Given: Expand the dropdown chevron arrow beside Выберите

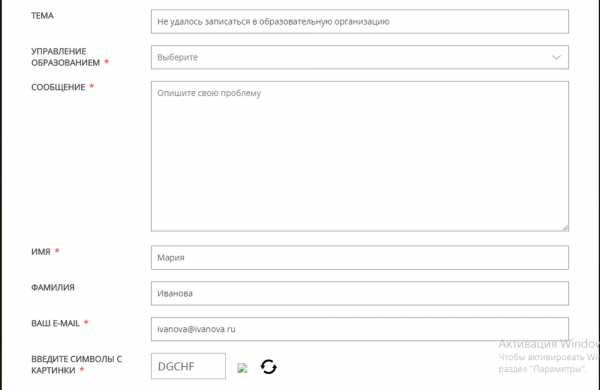Looking at the screenshot, I should pyautogui.click(x=556, y=57).
